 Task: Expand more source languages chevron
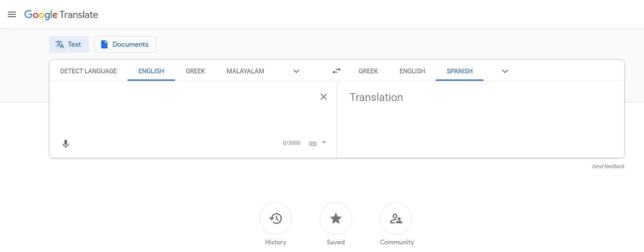coord(296,71)
